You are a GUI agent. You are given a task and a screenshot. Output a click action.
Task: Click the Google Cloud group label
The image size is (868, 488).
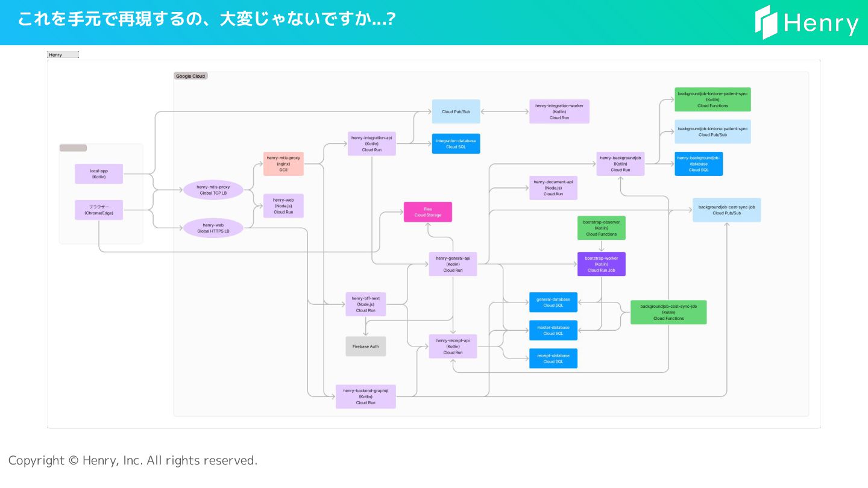tap(190, 76)
